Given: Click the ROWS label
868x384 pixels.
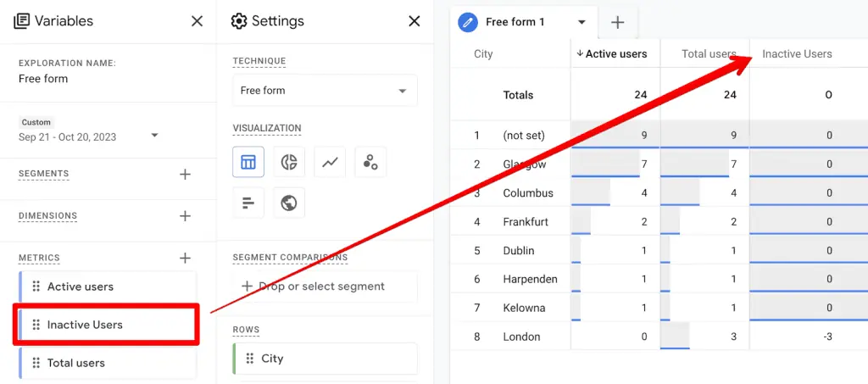Looking at the screenshot, I should coord(246,330).
